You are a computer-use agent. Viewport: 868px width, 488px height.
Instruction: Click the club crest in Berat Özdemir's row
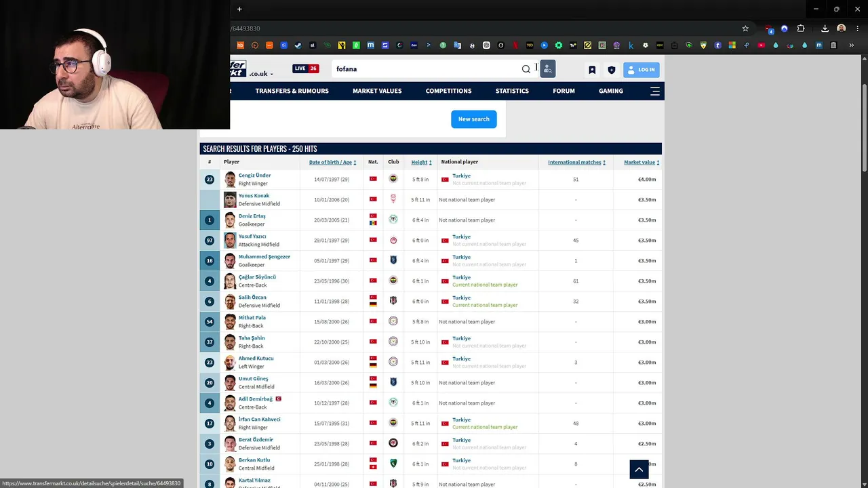(x=393, y=443)
